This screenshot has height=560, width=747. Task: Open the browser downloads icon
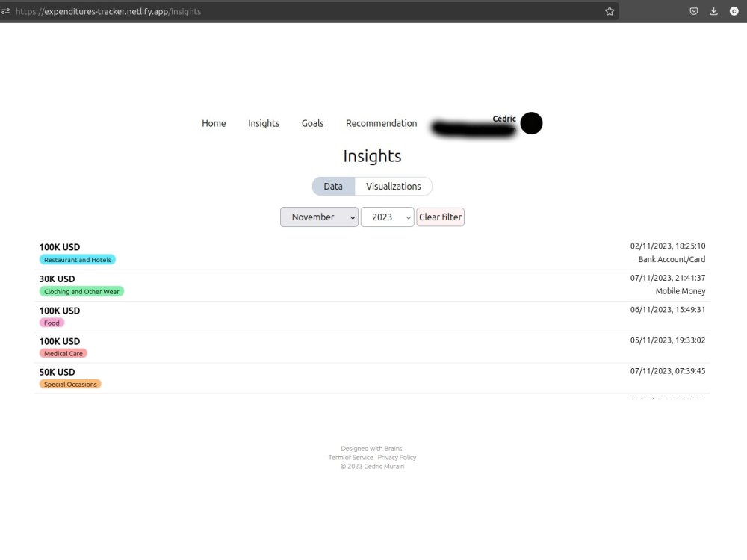click(x=713, y=11)
